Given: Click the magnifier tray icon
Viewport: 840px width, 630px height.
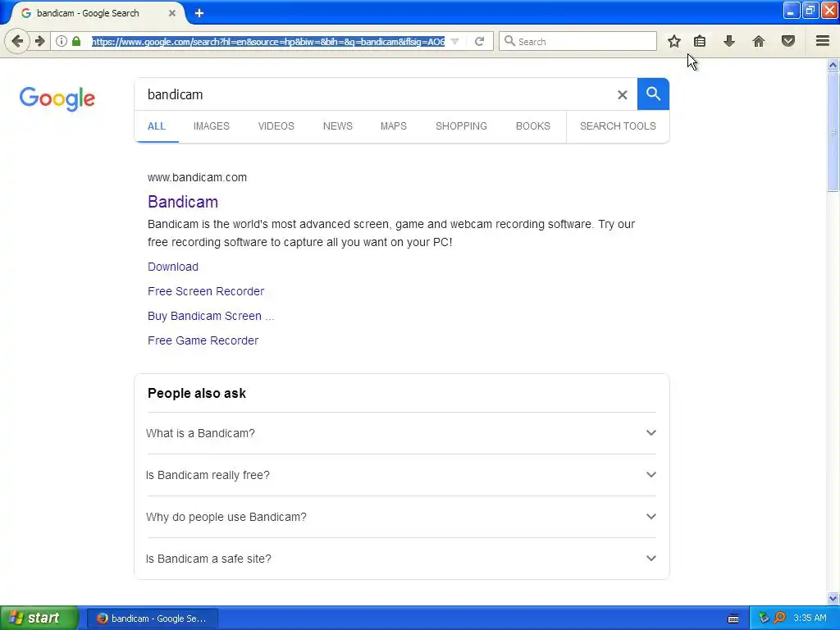Looking at the screenshot, I should click(x=779, y=618).
